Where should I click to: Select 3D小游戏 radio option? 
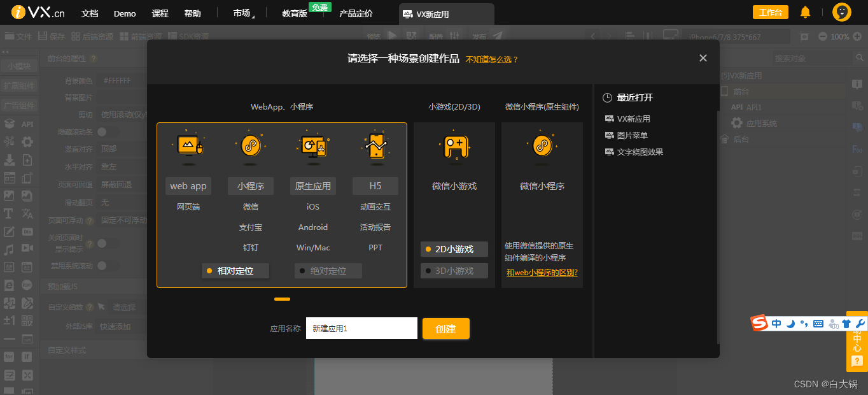[x=454, y=271]
